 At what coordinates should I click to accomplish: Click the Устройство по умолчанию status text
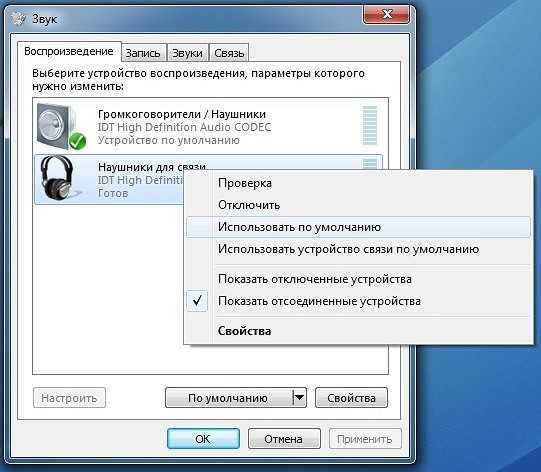coord(168,140)
